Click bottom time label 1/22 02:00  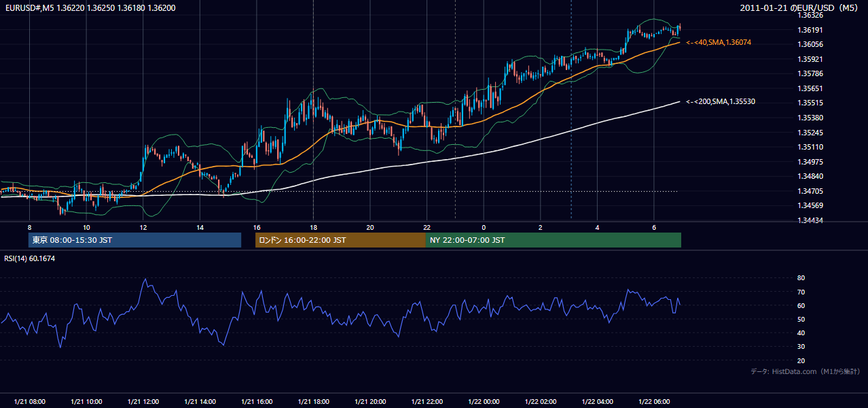click(x=541, y=402)
